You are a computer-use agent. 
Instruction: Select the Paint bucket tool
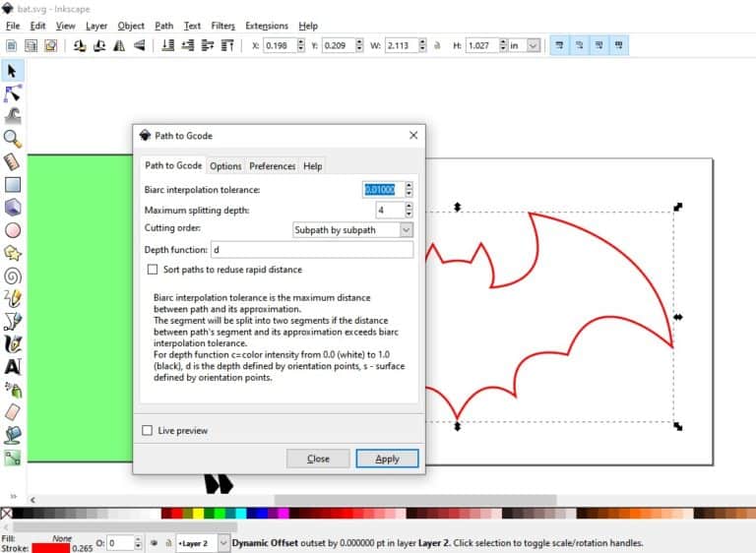[x=12, y=435]
